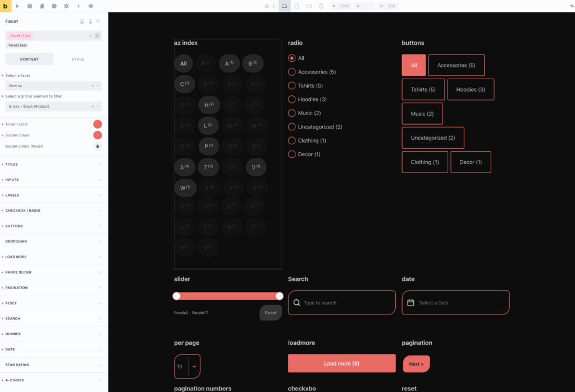
Task: Expand the PAGINATION settings section
Action: click(x=53, y=288)
